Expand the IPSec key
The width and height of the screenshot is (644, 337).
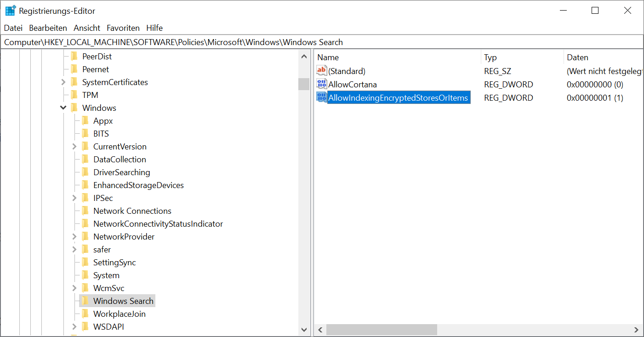pos(74,198)
